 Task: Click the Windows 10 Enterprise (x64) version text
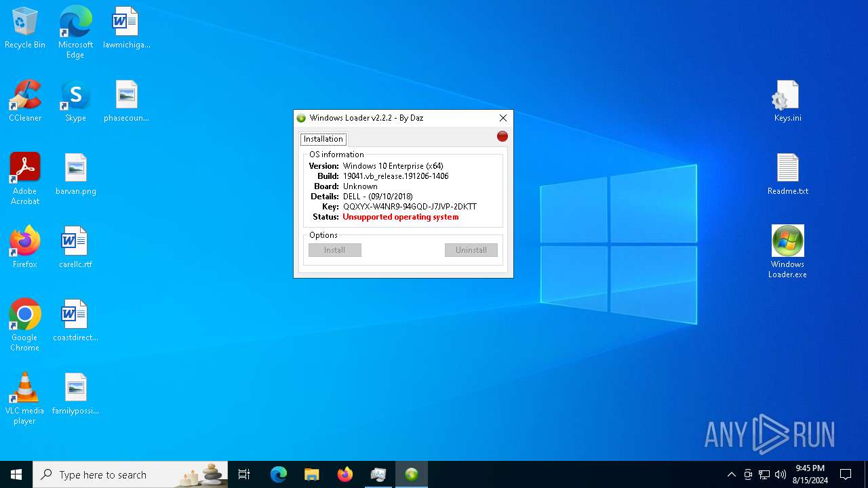point(393,166)
